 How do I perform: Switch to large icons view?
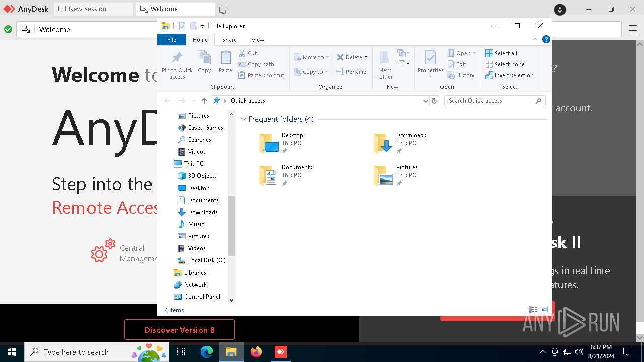pyautogui.click(x=544, y=310)
